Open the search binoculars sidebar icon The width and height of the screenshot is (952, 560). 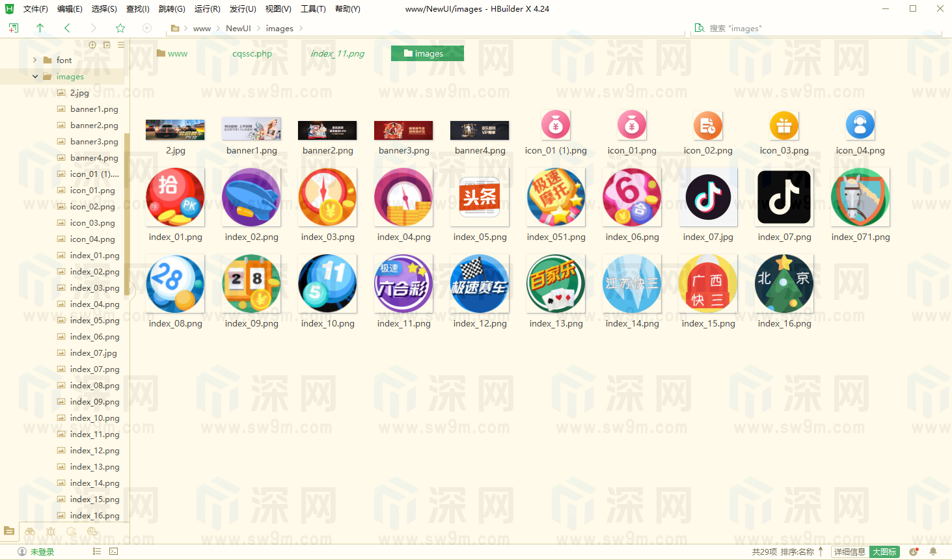[x=30, y=531]
